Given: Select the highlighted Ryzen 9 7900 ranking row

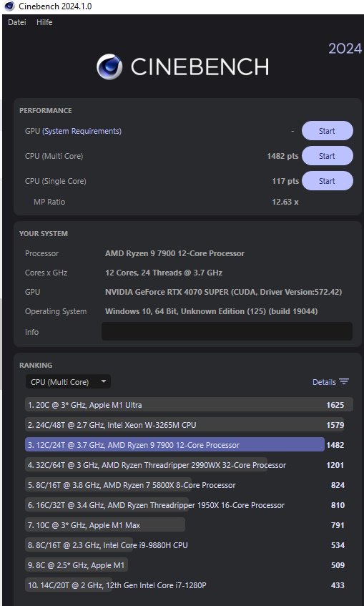Looking at the screenshot, I should click(189, 445).
